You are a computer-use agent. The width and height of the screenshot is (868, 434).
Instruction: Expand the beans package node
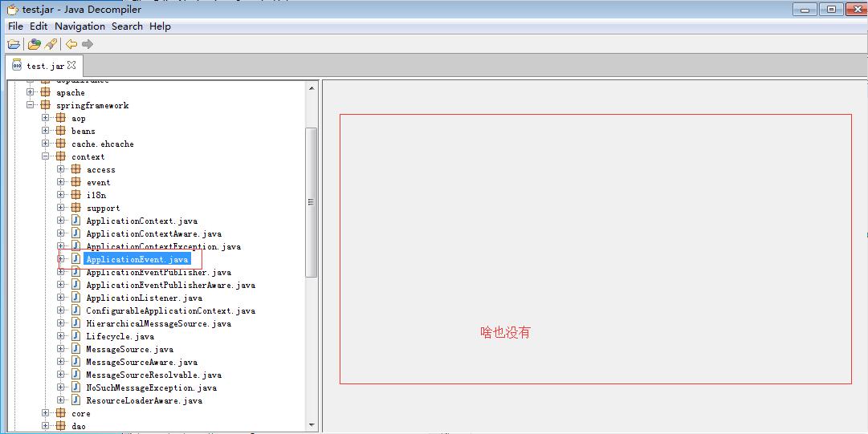point(46,131)
